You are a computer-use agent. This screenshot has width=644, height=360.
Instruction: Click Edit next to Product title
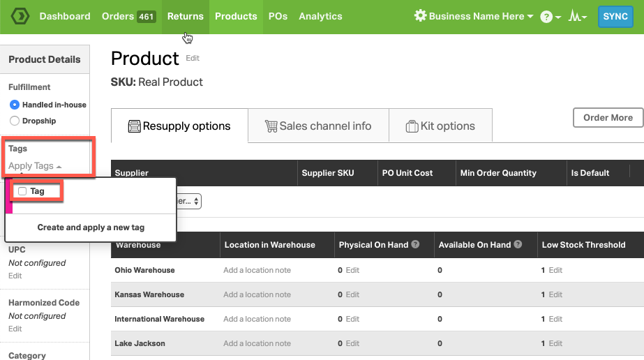[193, 59]
